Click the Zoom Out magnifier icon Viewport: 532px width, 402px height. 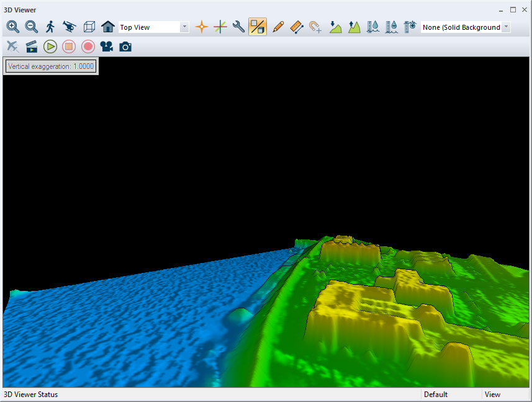32,27
